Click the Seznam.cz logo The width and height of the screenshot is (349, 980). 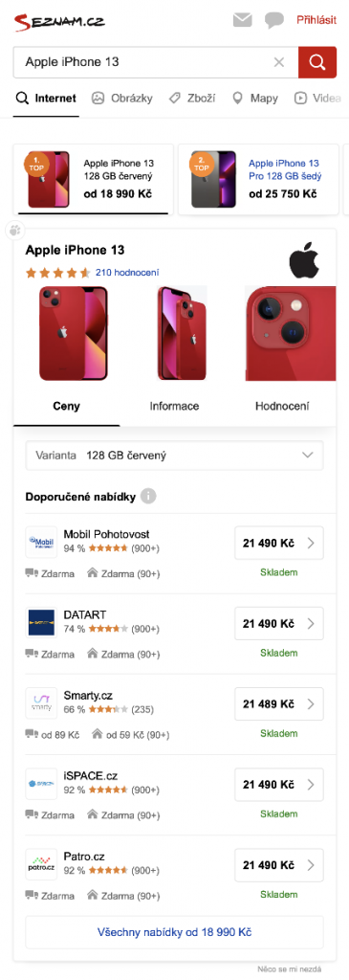[x=59, y=21]
